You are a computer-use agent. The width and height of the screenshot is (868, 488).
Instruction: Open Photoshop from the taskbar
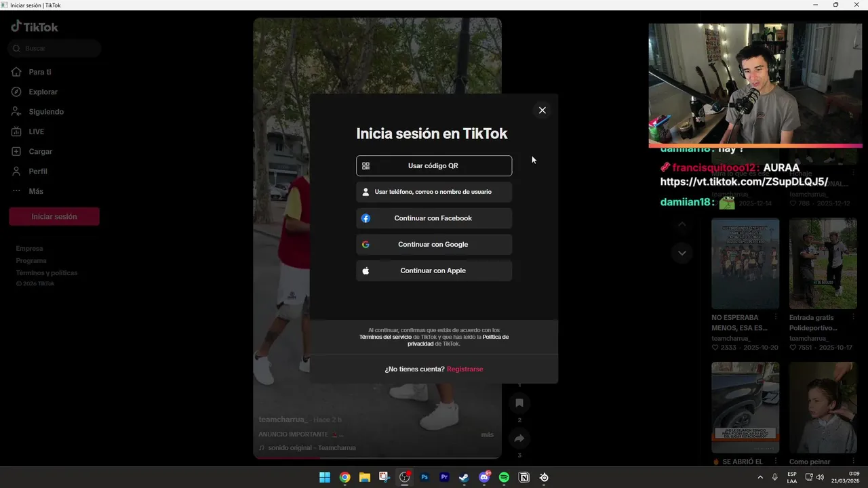pyautogui.click(x=425, y=477)
